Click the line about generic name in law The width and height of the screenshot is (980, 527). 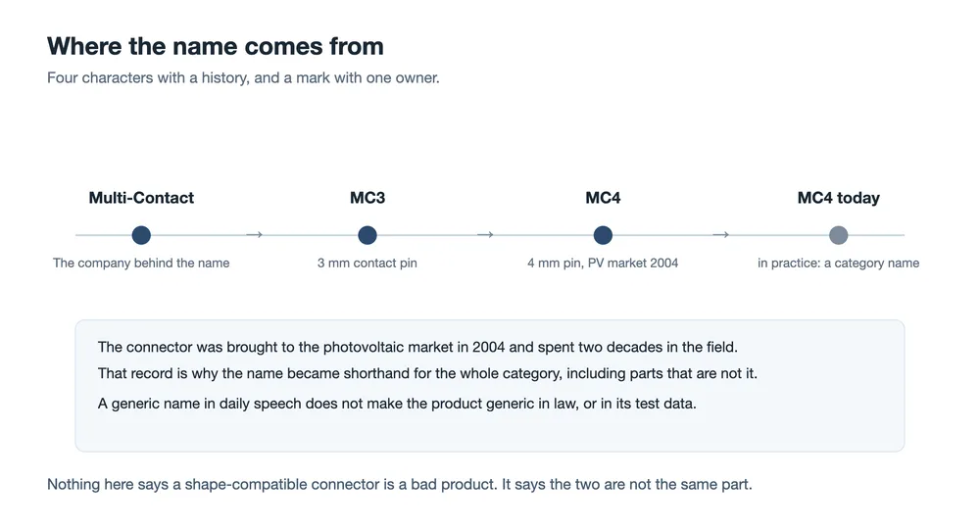click(397, 404)
